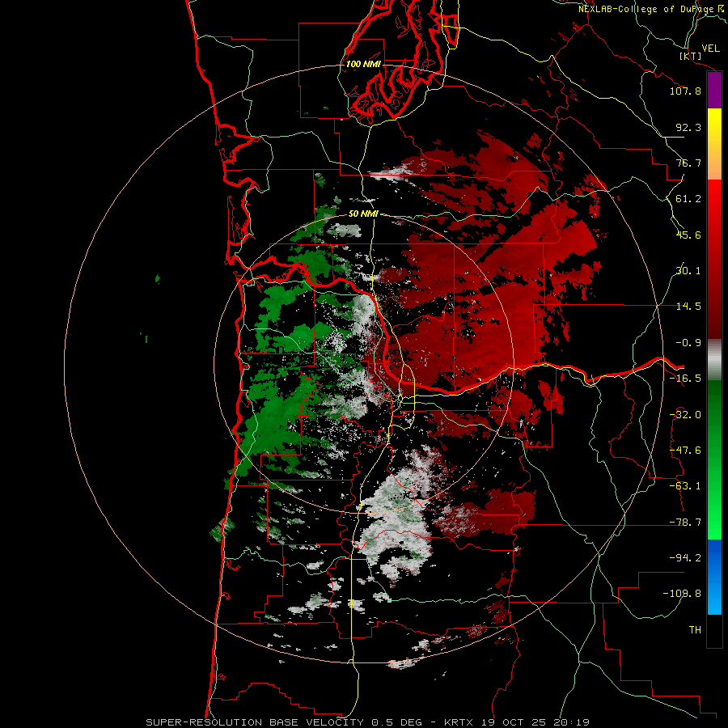Pick the gray segment of velocity scale
The width and height of the screenshot is (728, 728).
tap(714, 359)
